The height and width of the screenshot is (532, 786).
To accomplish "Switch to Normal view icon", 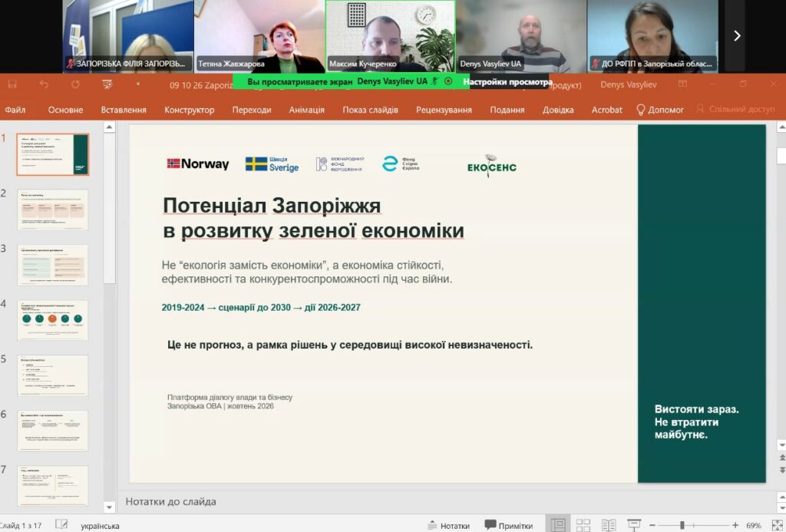I will coord(557,525).
